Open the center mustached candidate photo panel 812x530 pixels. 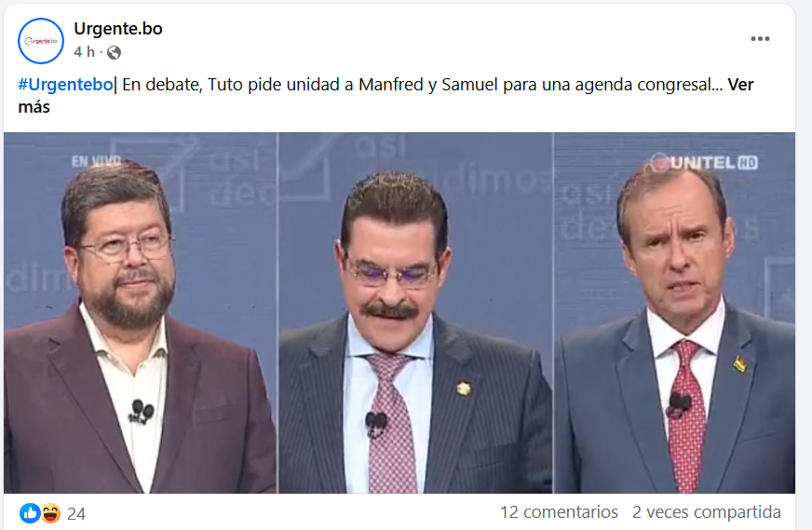tap(415, 313)
